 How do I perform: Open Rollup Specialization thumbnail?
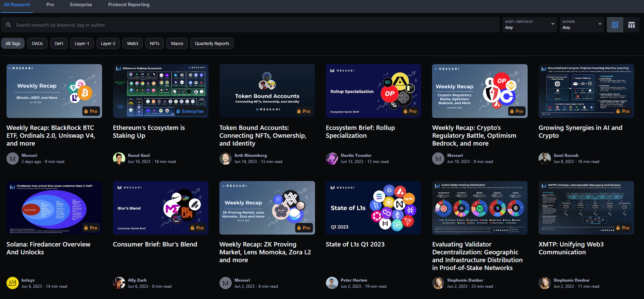[x=373, y=91]
